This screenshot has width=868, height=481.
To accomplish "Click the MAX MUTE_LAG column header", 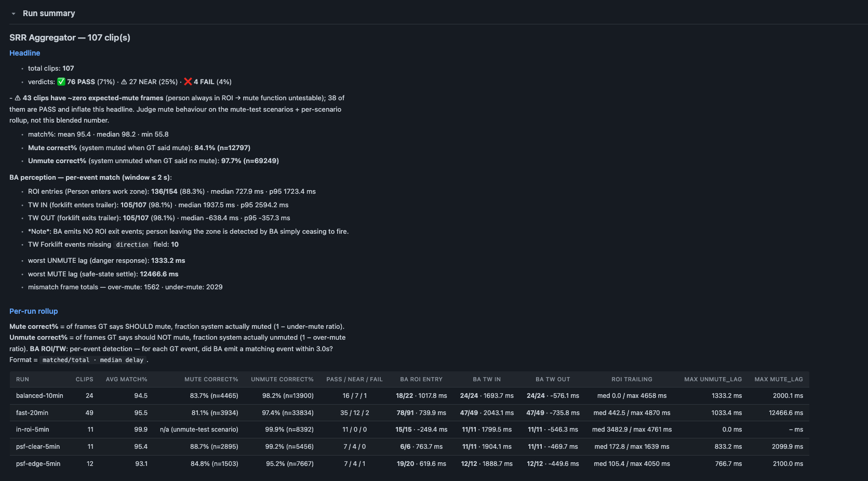I will coord(779,379).
